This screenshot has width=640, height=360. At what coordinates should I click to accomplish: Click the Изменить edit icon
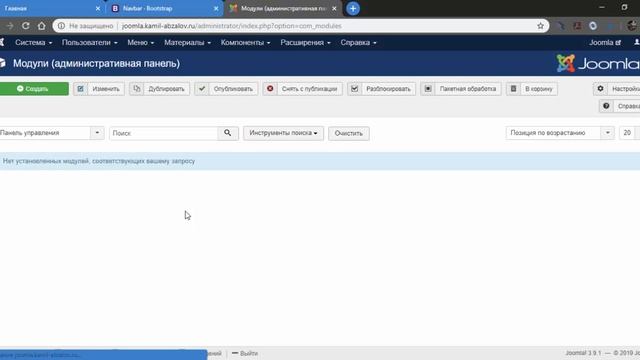[x=80, y=89]
